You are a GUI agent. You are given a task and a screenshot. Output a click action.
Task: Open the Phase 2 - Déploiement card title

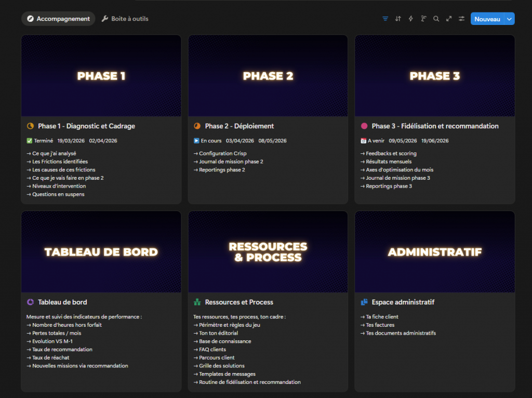[x=239, y=126]
